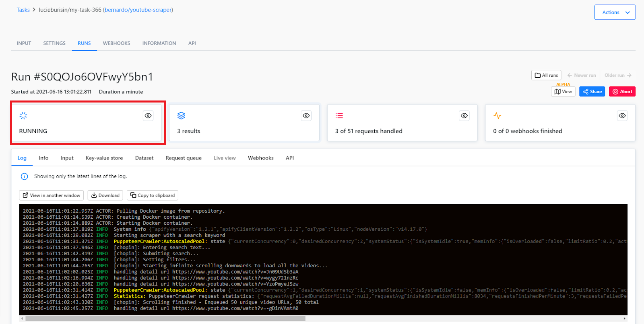Click the webhooks activity pulse icon
Screen dimensions: 644x324
point(497,116)
